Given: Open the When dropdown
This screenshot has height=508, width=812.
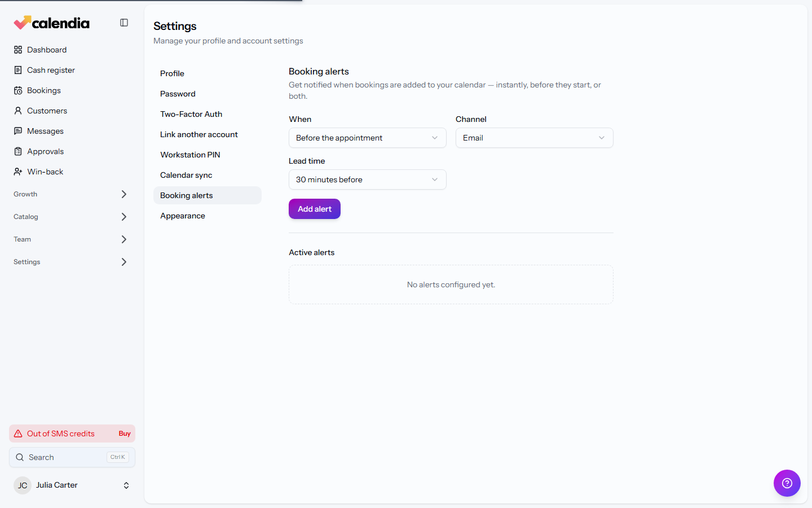Looking at the screenshot, I should coord(368,138).
